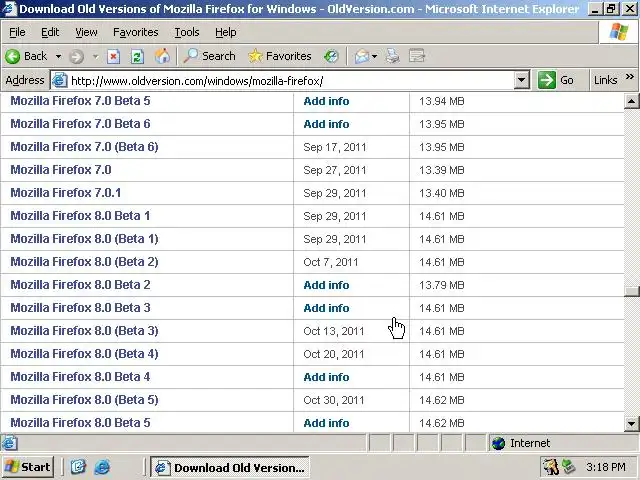Open the Edit menu
Screen dimensions: 640x480
click(x=50, y=32)
